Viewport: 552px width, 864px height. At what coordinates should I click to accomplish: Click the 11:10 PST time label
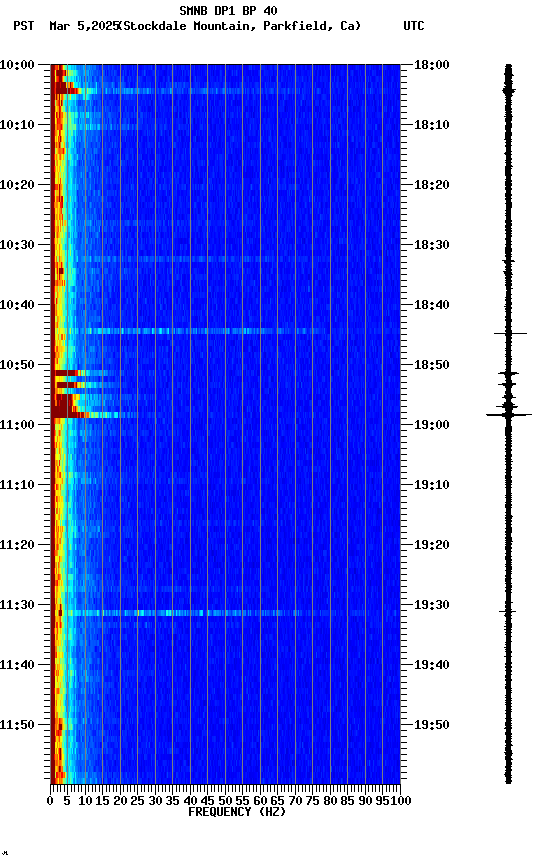(17, 485)
